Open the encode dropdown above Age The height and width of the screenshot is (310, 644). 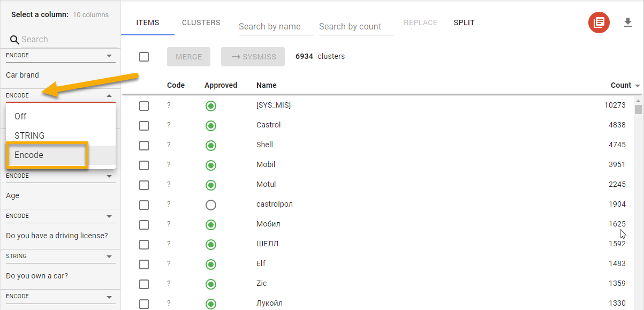tap(60, 176)
